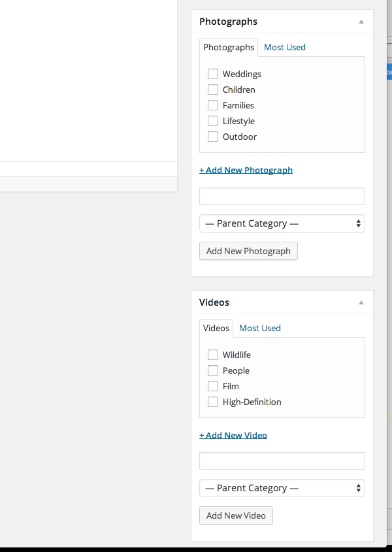The height and width of the screenshot is (552, 392).
Task: Focus the new video name field
Action: coord(282,461)
